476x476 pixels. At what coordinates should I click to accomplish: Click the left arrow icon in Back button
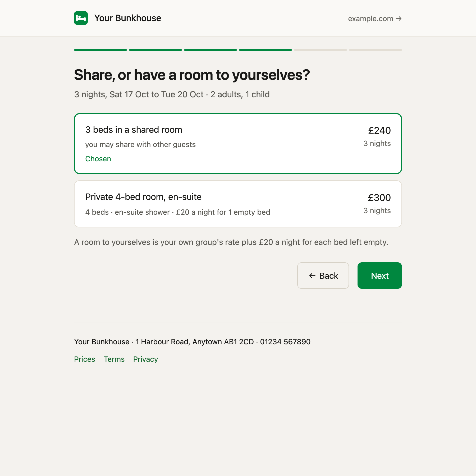click(312, 276)
